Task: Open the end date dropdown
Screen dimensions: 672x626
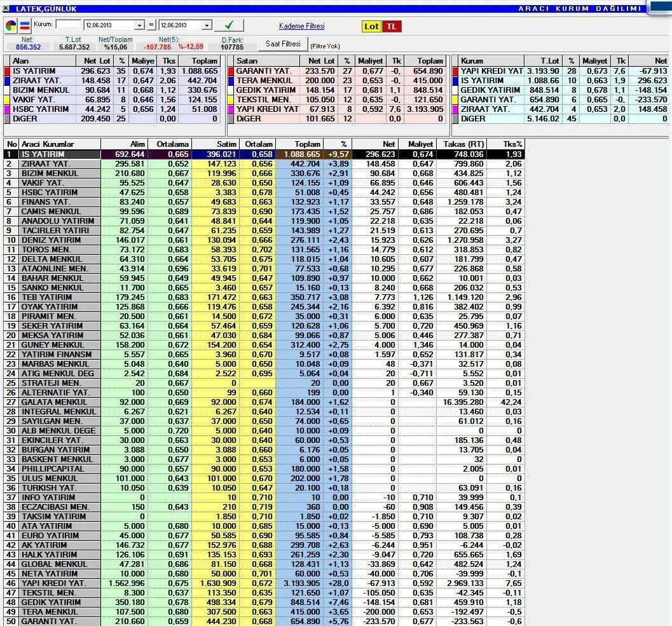Action: pos(207,25)
